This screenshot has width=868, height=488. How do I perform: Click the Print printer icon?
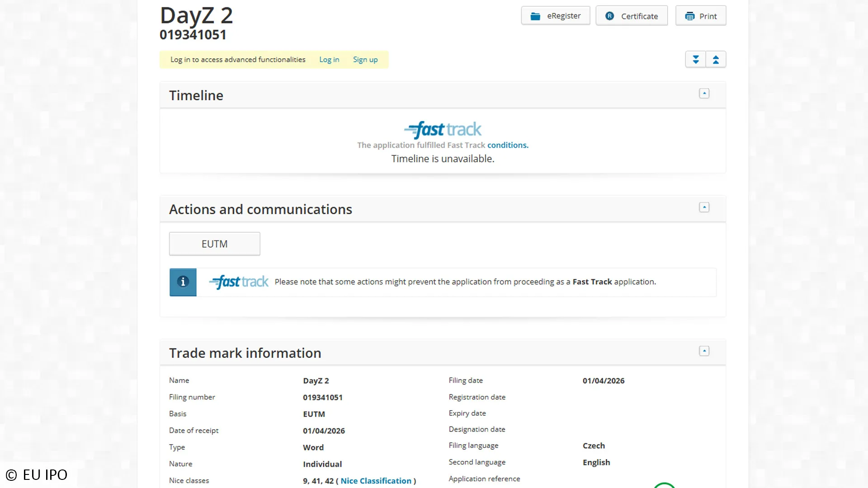(689, 16)
